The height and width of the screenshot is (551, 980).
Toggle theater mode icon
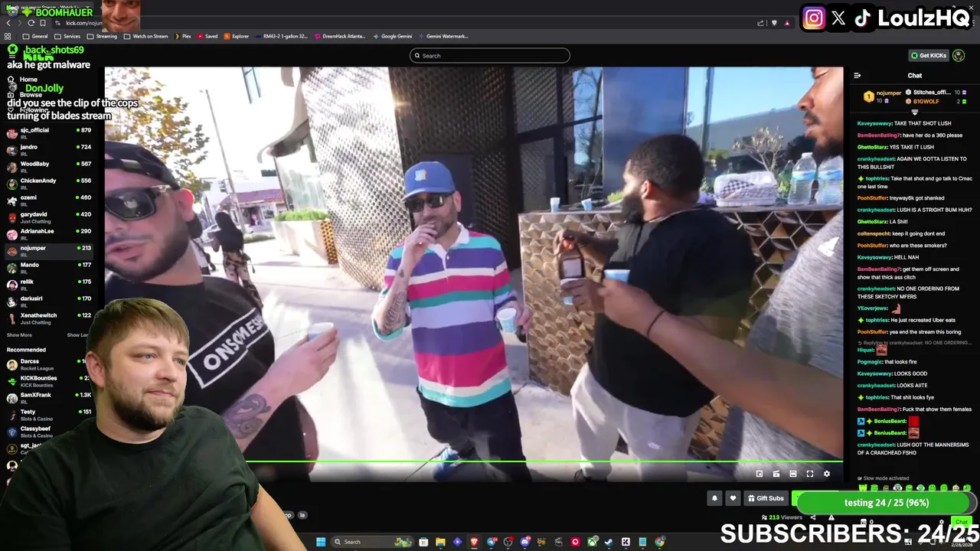click(793, 474)
